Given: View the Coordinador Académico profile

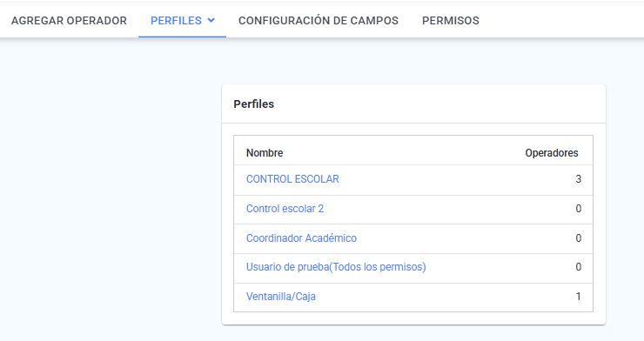Looking at the screenshot, I should click(x=301, y=238).
